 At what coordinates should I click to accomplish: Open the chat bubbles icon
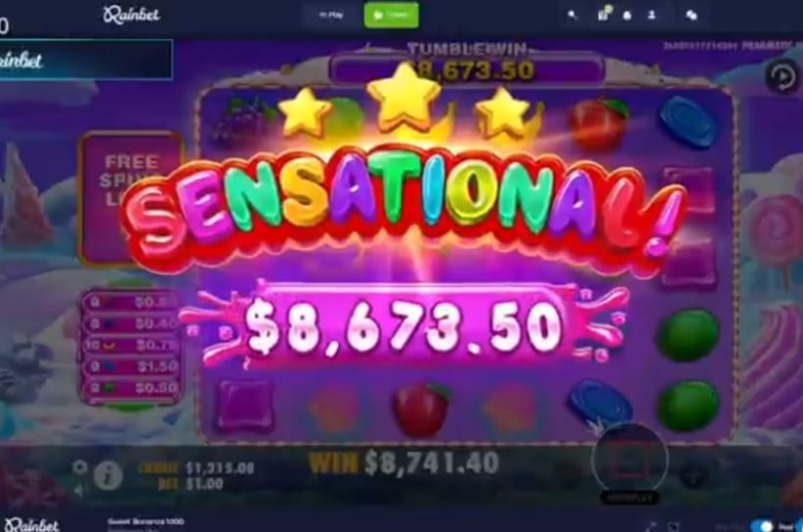pyautogui.click(x=691, y=16)
